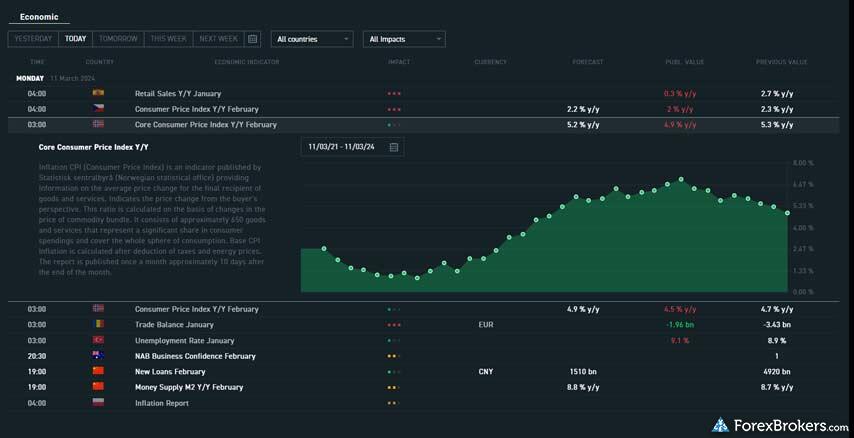Click the Norway flag on Core Consumer Price Index row
854x438 pixels.
point(98,124)
